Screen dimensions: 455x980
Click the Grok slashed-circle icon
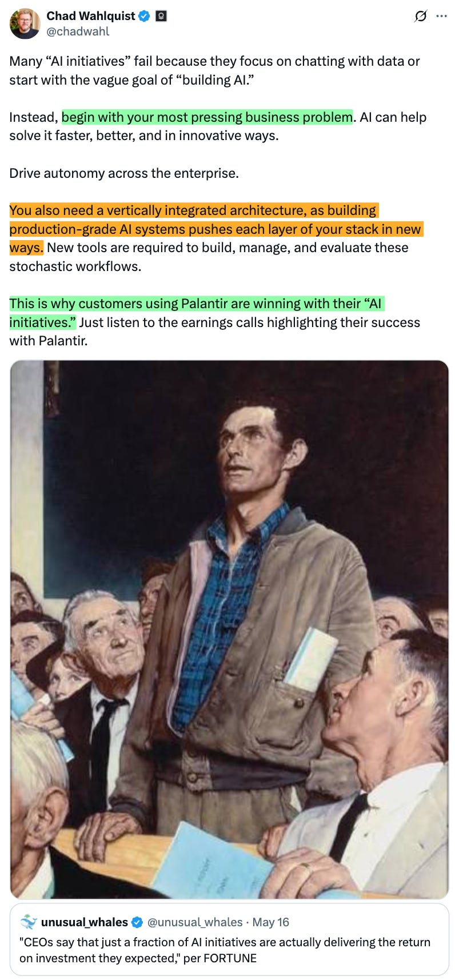(420, 17)
